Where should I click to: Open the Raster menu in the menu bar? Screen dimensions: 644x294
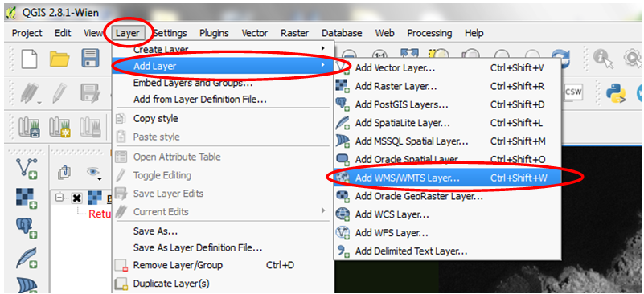coord(295,33)
